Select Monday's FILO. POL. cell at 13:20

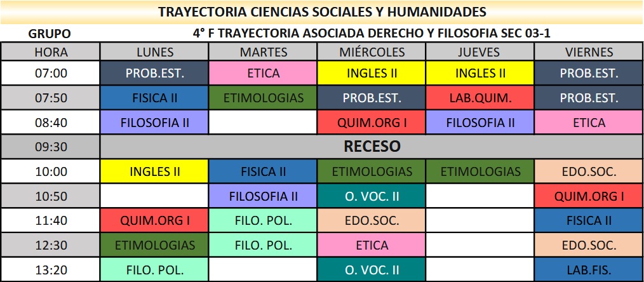pyautogui.click(x=155, y=270)
